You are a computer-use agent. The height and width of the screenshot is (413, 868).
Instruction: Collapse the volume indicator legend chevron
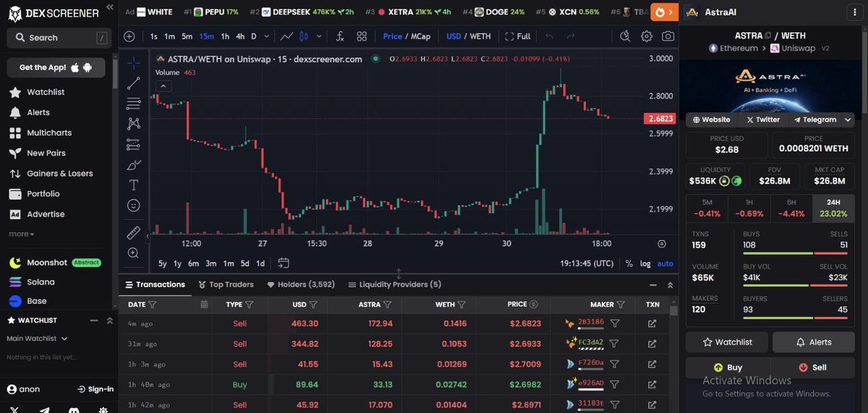pyautogui.click(x=163, y=86)
